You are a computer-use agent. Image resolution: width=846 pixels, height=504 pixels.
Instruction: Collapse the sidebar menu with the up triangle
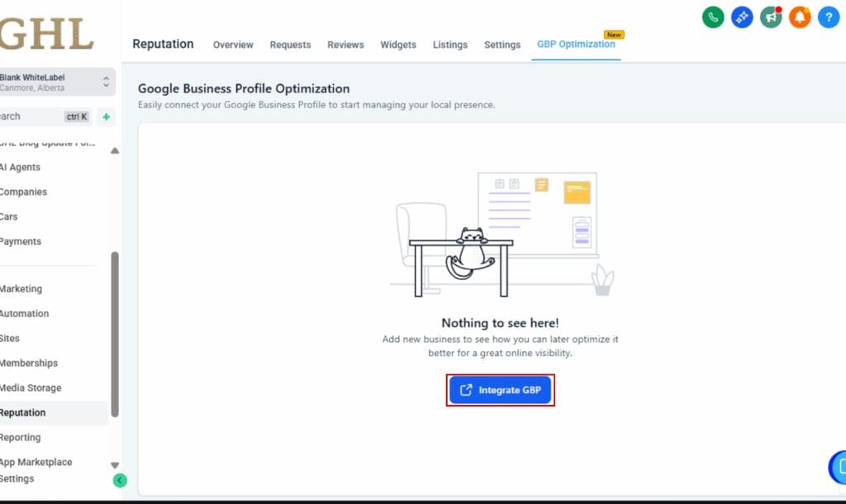pyautogui.click(x=115, y=150)
